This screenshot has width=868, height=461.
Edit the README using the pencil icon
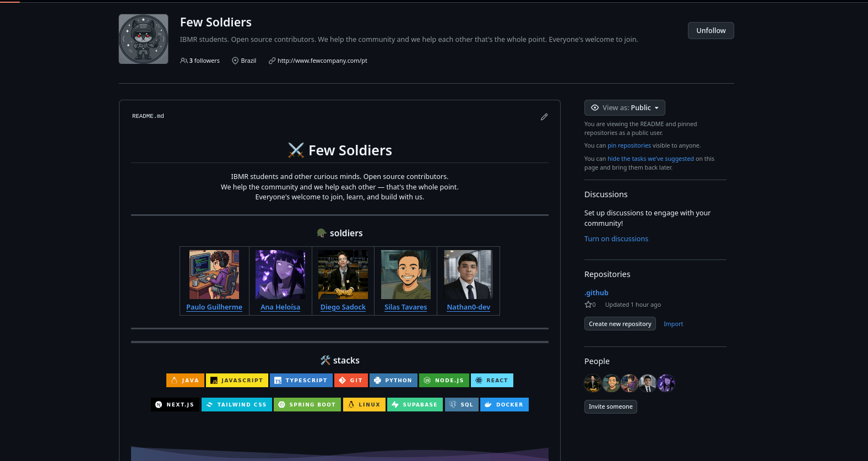(x=544, y=117)
